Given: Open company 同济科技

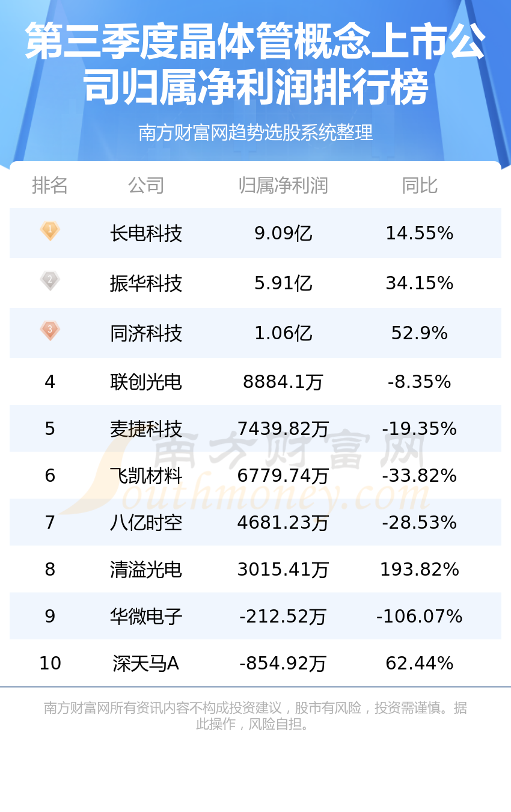Looking at the screenshot, I should (146, 333).
